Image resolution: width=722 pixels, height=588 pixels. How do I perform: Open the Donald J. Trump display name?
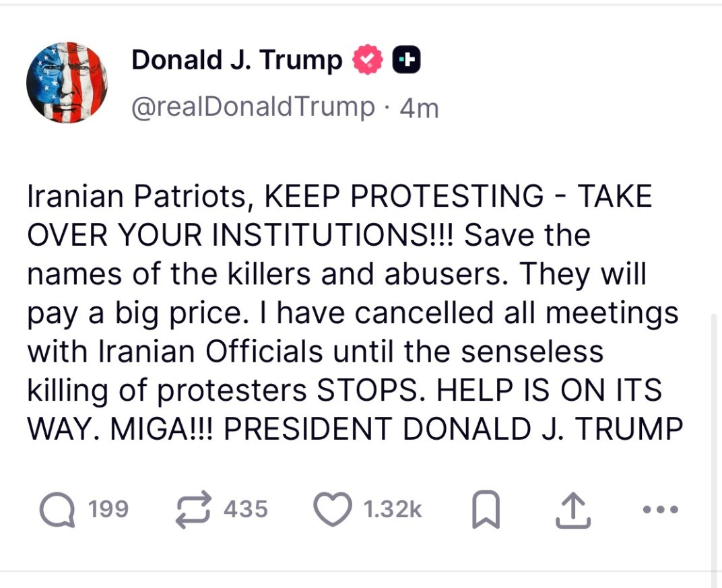(x=236, y=61)
